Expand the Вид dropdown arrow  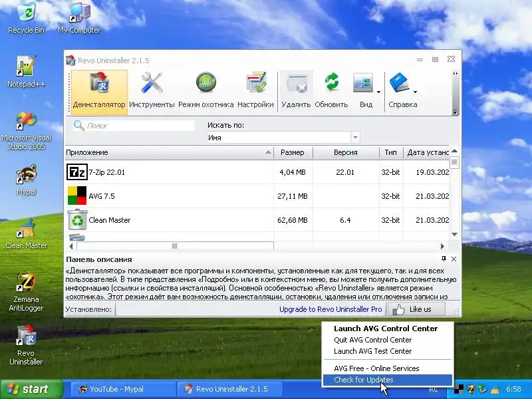[378, 92]
